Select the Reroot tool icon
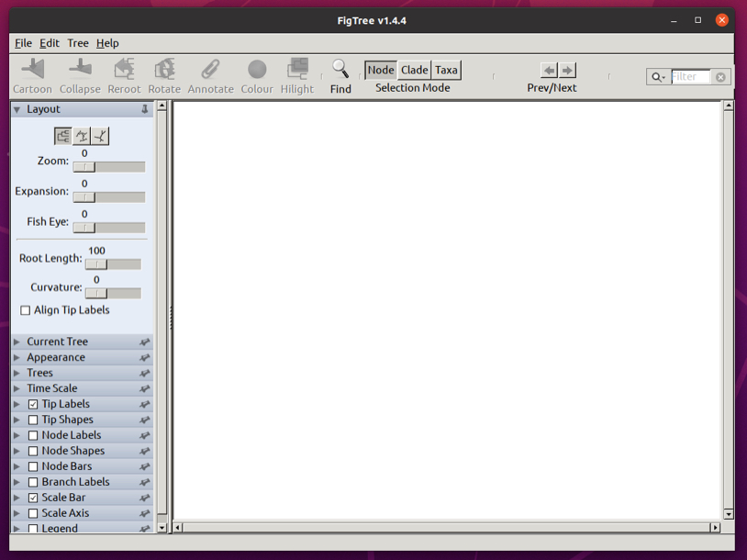The height and width of the screenshot is (560, 747). point(124,69)
